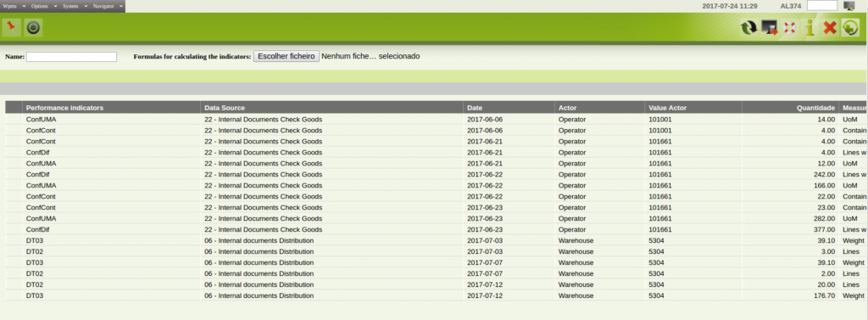This screenshot has height=320, width=868.
Task: Click the Quantidade column header
Action: (x=815, y=108)
